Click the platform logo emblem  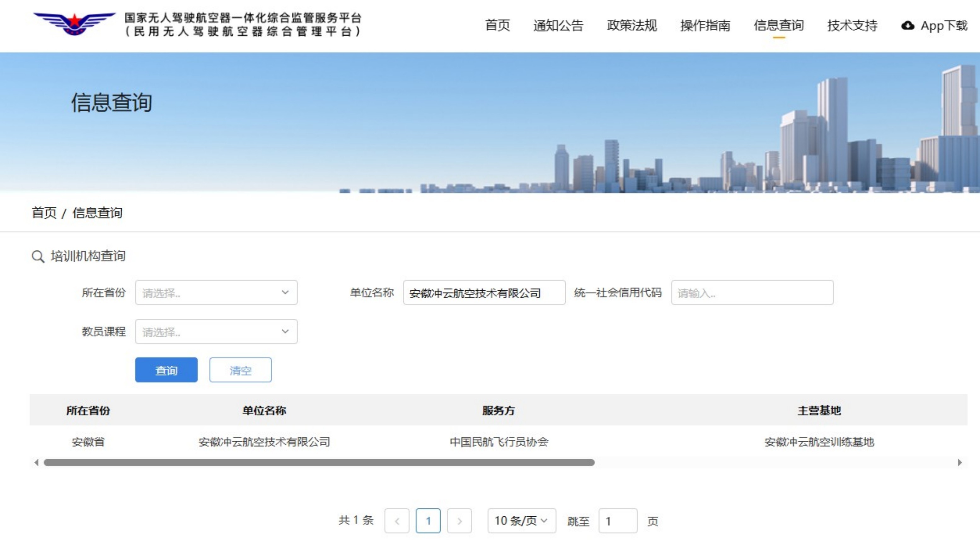pyautogui.click(x=75, y=24)
